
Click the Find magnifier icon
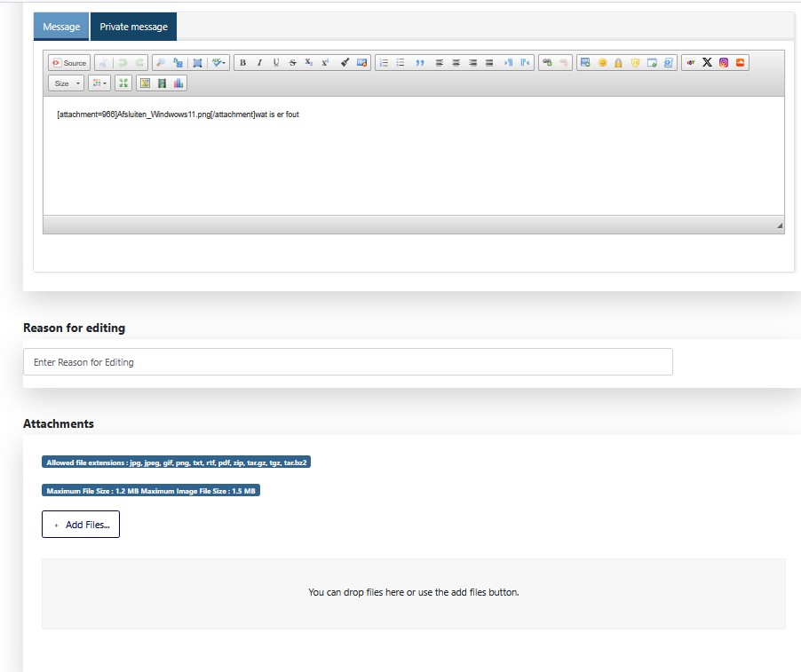coord(160,63)
